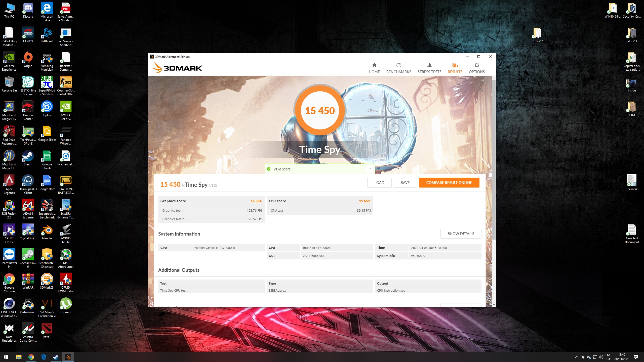Switch to the Benchmarks tab
Screen dimensions: 644x362
(x=398, y=68)
